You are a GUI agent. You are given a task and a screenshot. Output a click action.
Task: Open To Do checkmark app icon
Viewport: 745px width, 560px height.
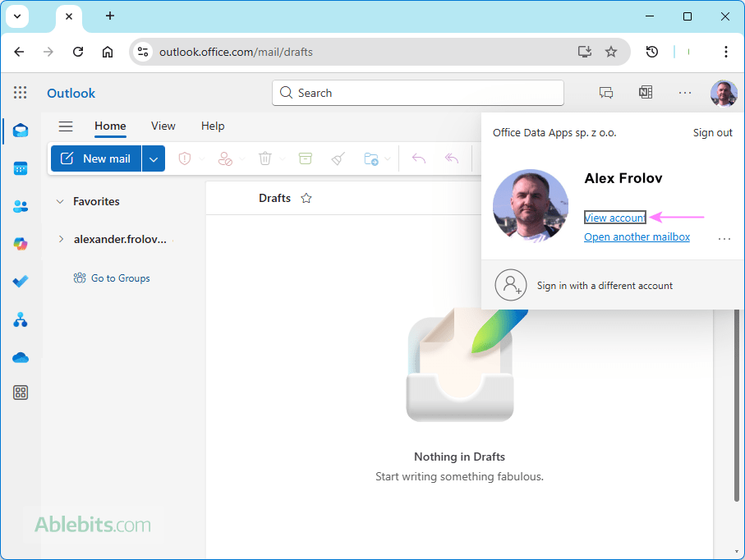click(x=21, y=281)
